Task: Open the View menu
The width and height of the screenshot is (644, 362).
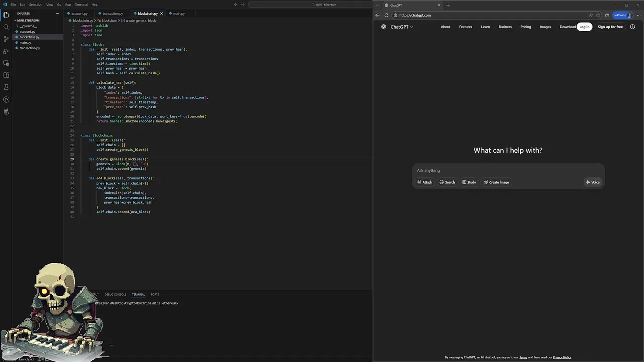Action: [x=50, y=5]
